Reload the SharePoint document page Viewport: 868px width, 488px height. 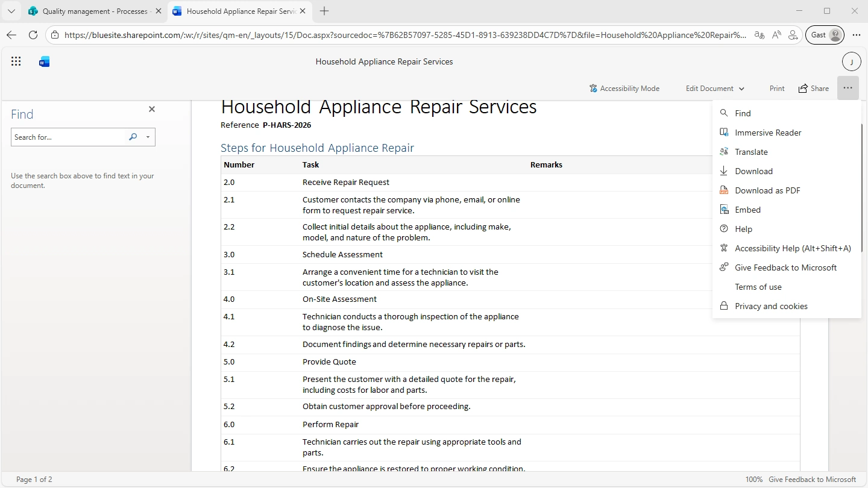click(x=33, y=35)
